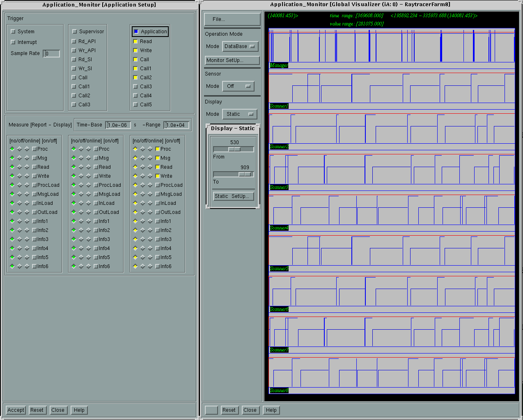Uncheck the Call1 option under Application
This screenshot has height=420, width=523.
tap(135, 69)
